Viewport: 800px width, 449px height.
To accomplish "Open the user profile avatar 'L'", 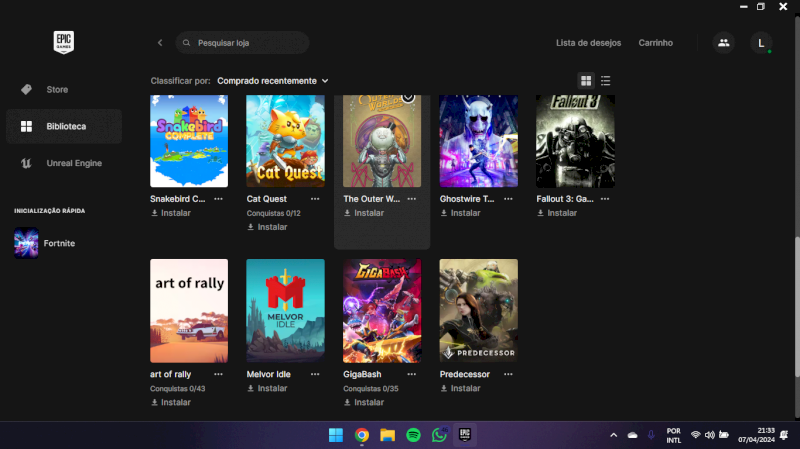I will point(762,43).
